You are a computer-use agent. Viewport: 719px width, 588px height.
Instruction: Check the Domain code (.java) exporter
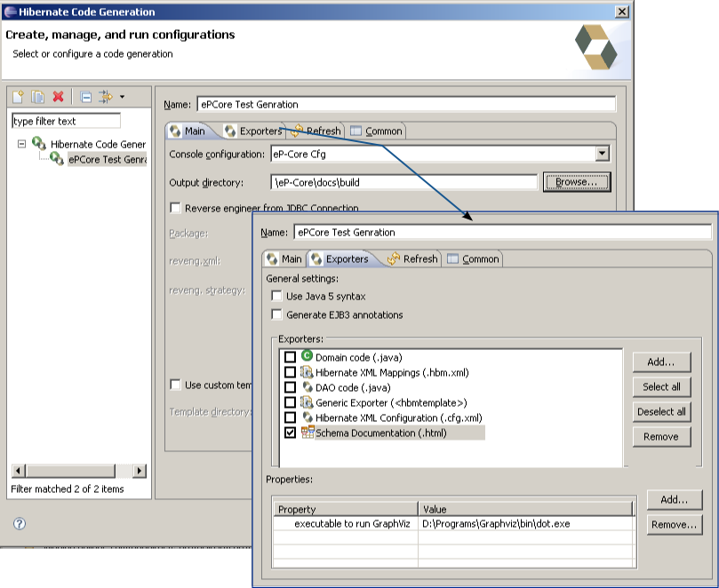290,357
